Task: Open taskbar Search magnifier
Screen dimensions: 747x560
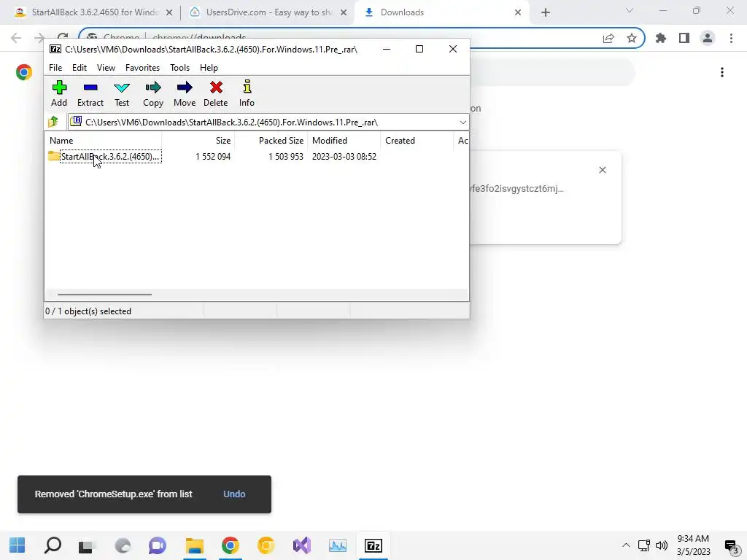Action: [53, 545]
